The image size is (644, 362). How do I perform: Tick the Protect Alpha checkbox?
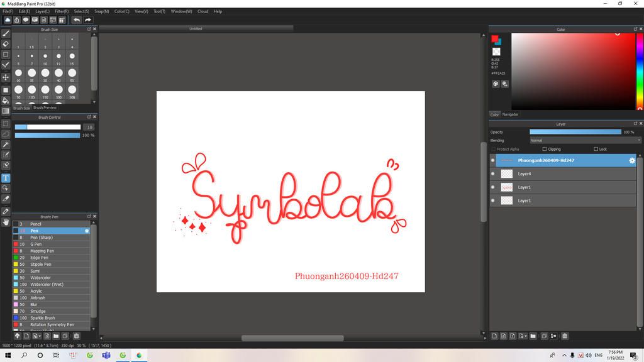pyautogui.click(x=494, y=149)
